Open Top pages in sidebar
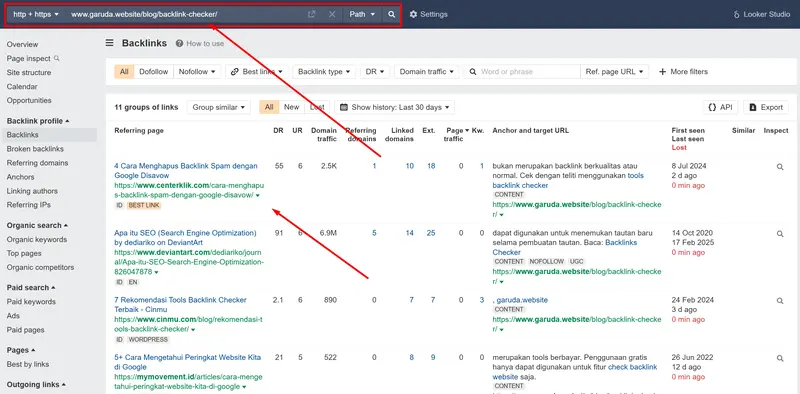 coord(24,253)
